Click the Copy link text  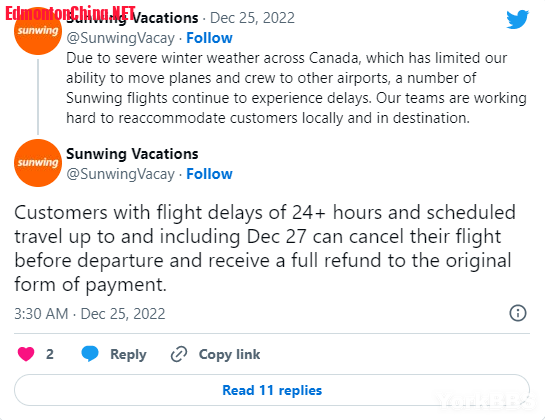point(229,354)
